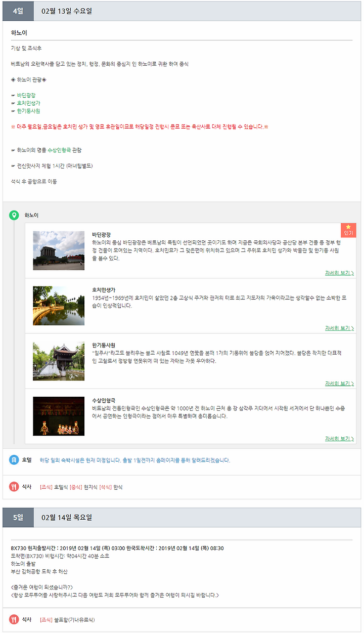
Task: Click the green Hanoi location pin icon
Action: pos(14,216)
